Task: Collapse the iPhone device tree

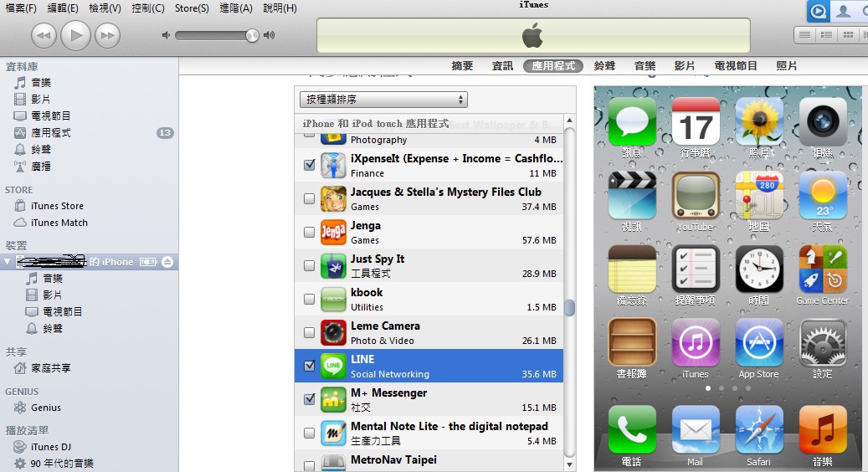Action: click(x=8, y=262)
